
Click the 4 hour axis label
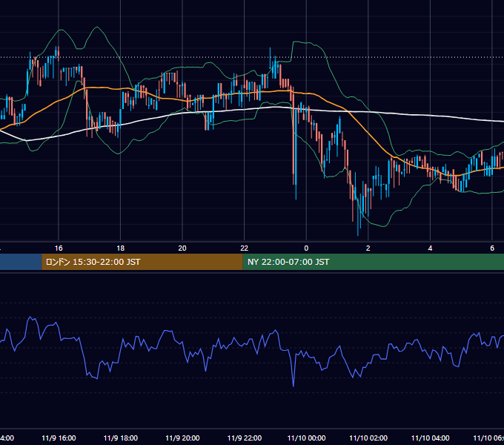pos(430,248)
